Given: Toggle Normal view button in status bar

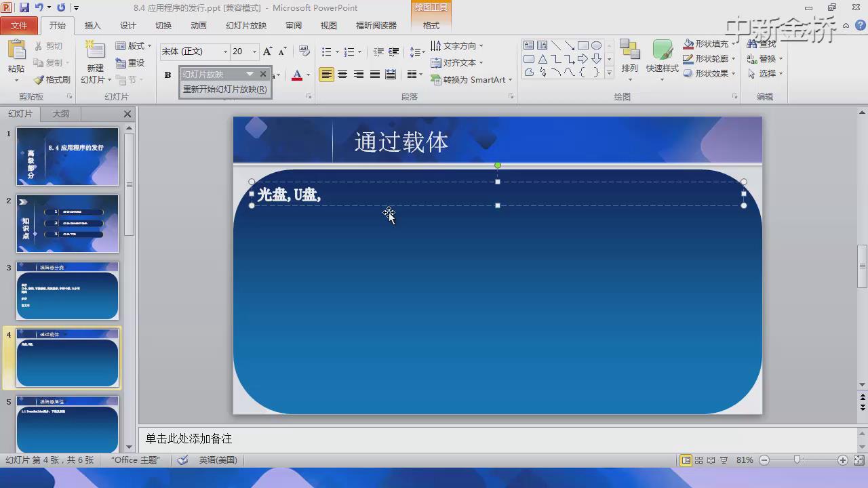Looking at the screenshot, I should (686, 460).
